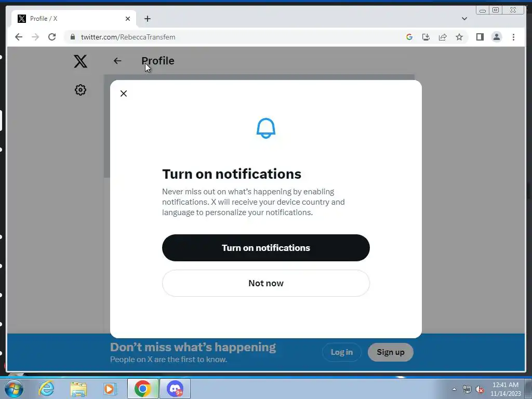Click the blue bell icon in the dialog
The image size is (532, 399).
coord(265,128)
